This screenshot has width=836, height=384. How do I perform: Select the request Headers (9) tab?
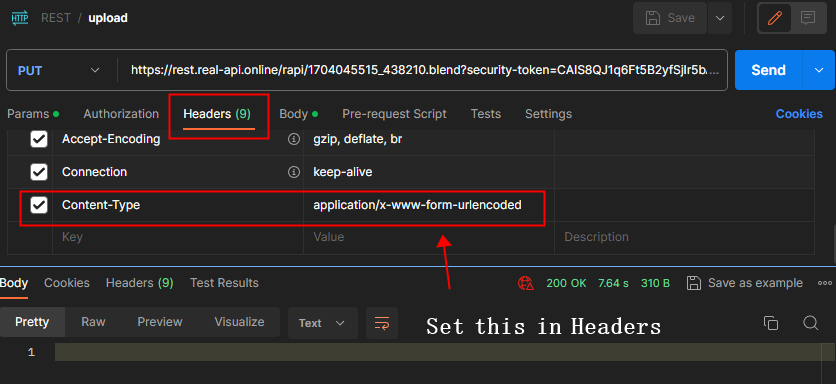[217, 114]
